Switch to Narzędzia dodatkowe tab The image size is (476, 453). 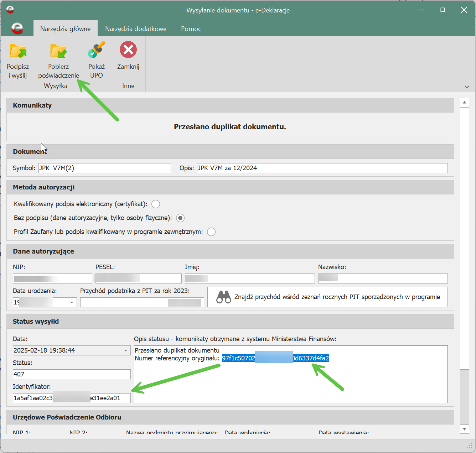click(136, 29)
